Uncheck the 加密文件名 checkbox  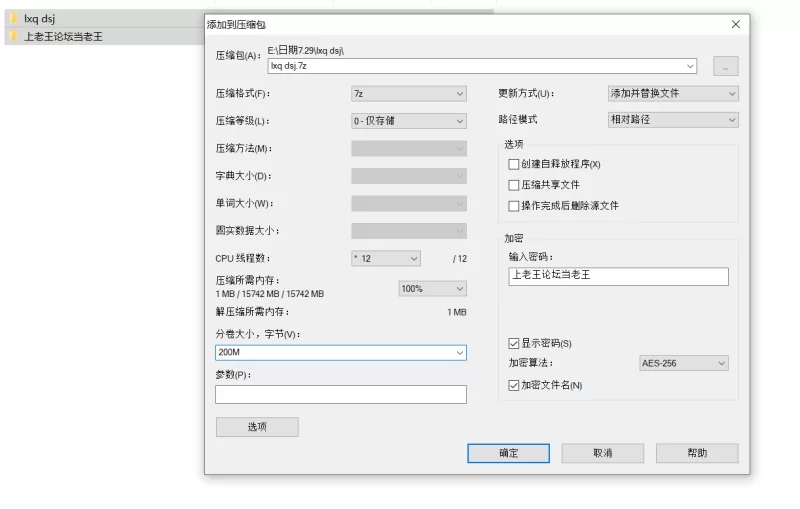(x=513, y=386)
